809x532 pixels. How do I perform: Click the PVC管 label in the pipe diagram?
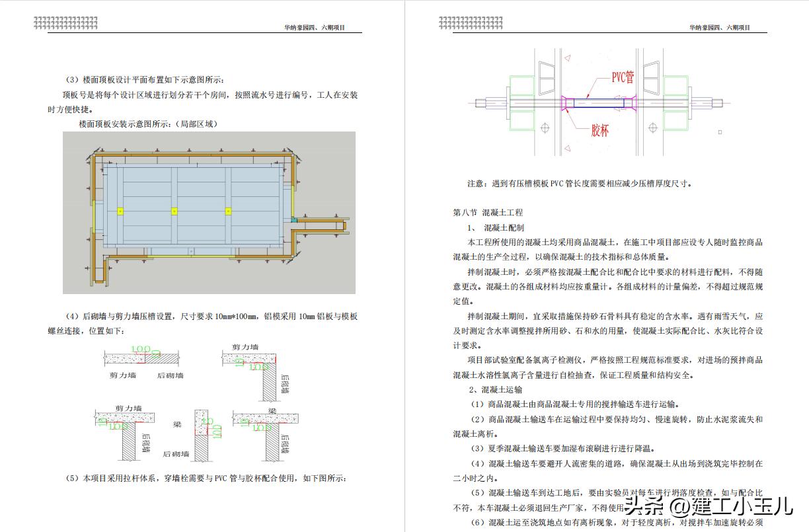click(x=622, y=78)
